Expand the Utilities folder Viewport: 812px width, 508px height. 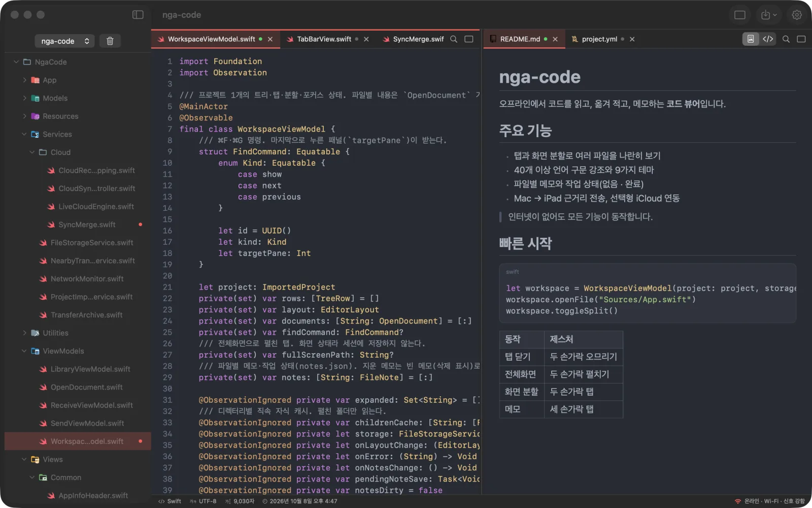click(x=24, y=333)
